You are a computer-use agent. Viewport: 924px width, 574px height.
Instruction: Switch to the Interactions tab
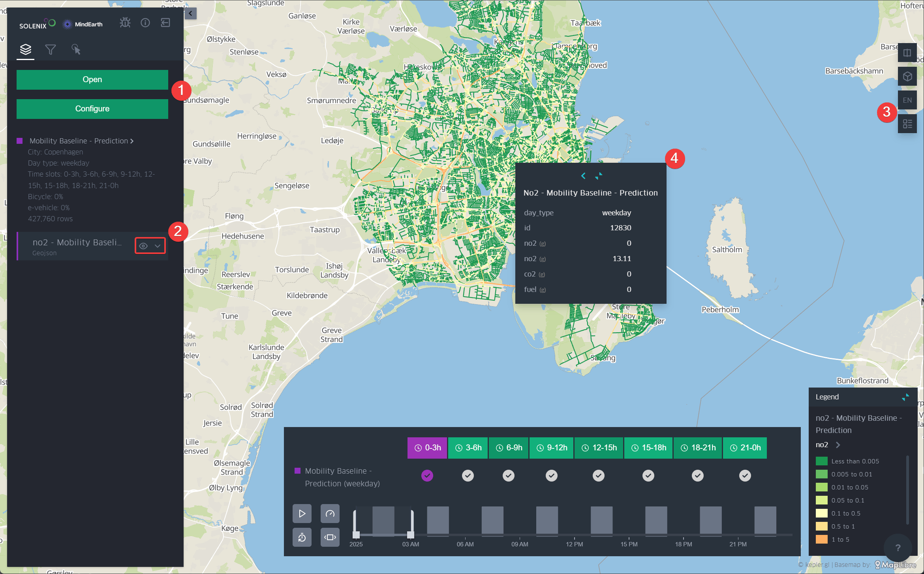pyautogui.click(x=76, y=50)
